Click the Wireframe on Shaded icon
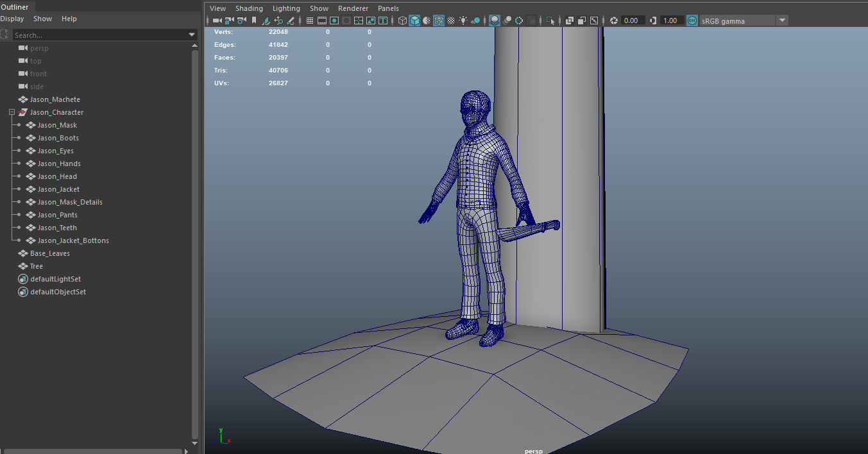 pos(439,21)
